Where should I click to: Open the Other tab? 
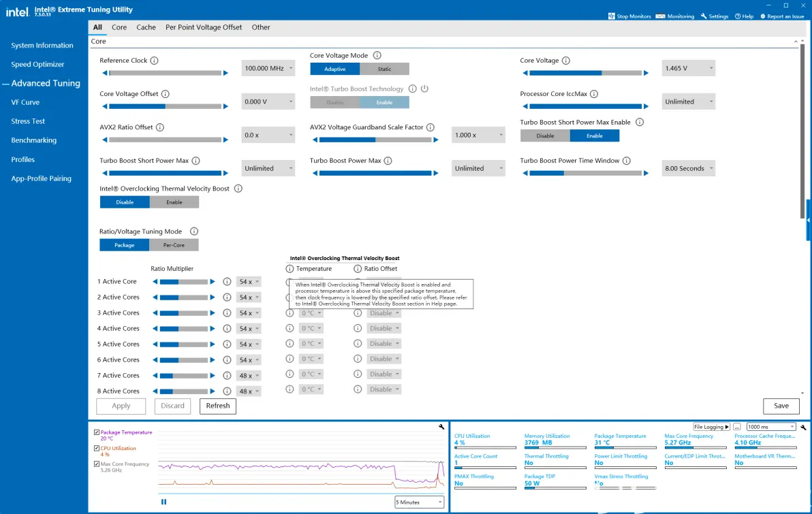(x=261, y=27)
